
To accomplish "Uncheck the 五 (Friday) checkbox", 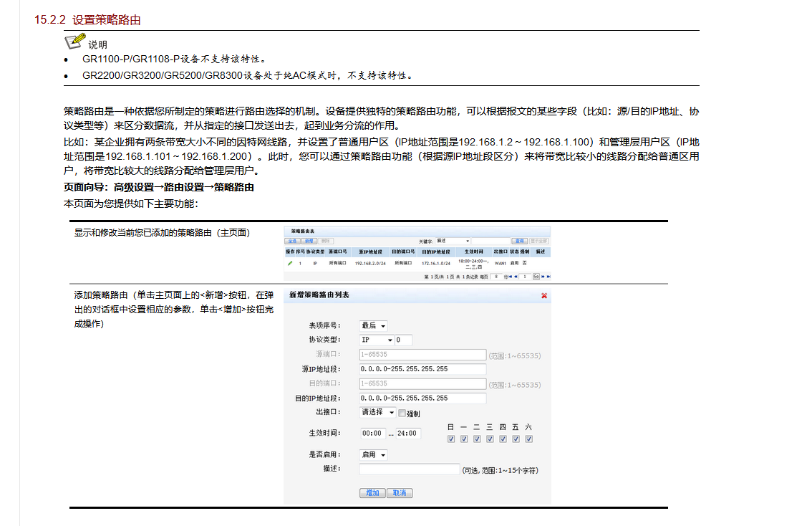I will point(516,439).
